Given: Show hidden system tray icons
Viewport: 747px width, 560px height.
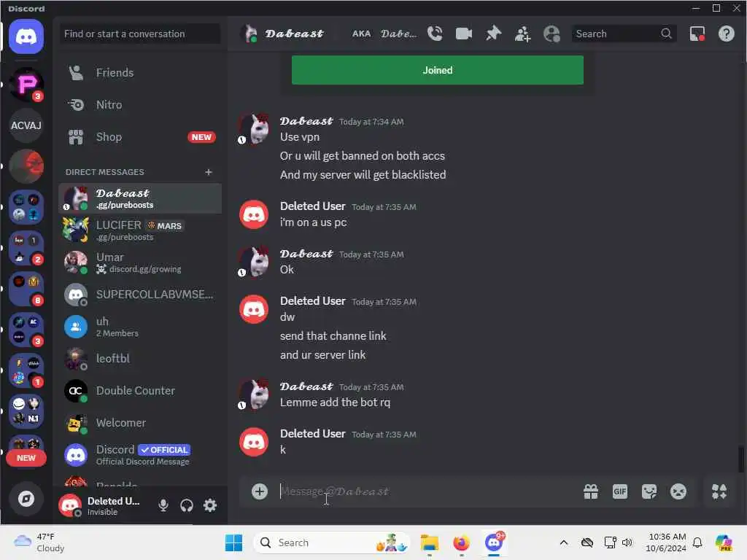Looking at the screenshot, I should pyautogui.click(x=564, y=542).
